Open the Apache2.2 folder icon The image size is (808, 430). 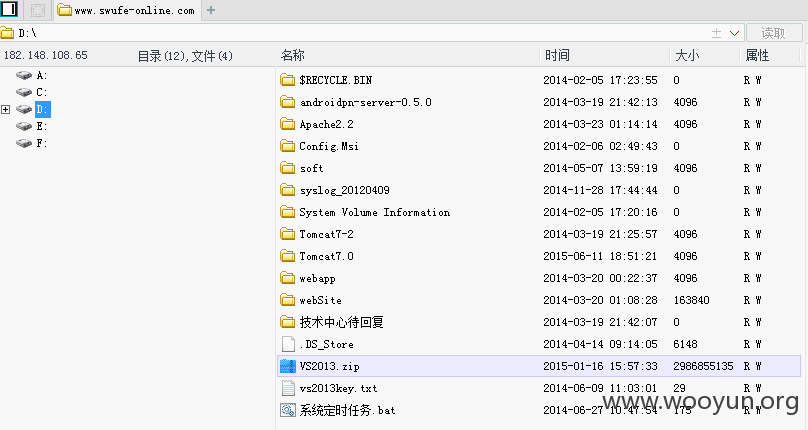(288, 124)
